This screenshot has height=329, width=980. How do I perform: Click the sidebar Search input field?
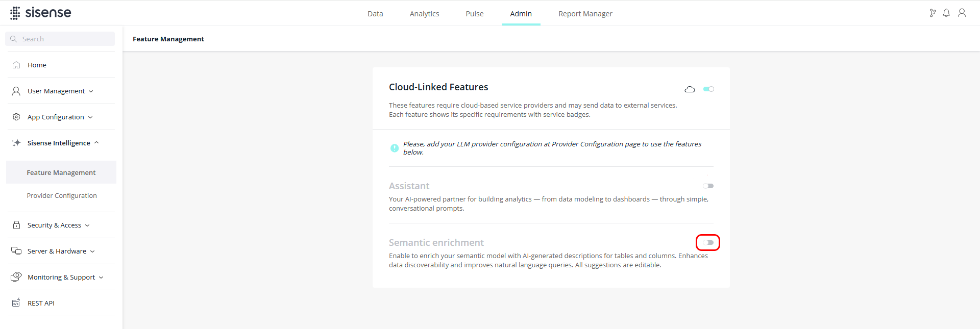64,39
